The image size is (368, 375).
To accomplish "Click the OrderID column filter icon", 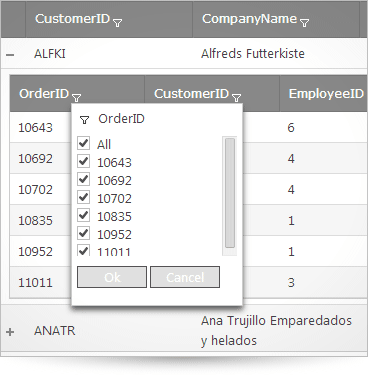I will coord(77,98).
